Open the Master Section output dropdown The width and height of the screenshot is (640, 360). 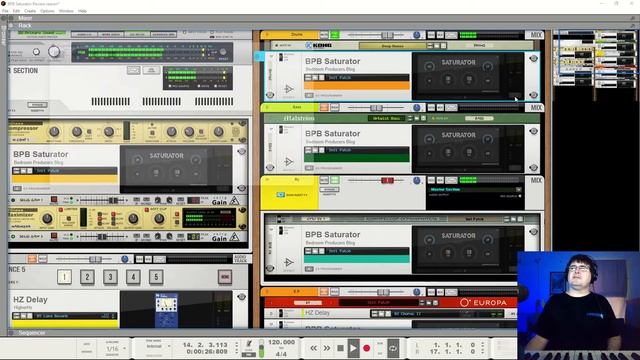pos(518,190)
